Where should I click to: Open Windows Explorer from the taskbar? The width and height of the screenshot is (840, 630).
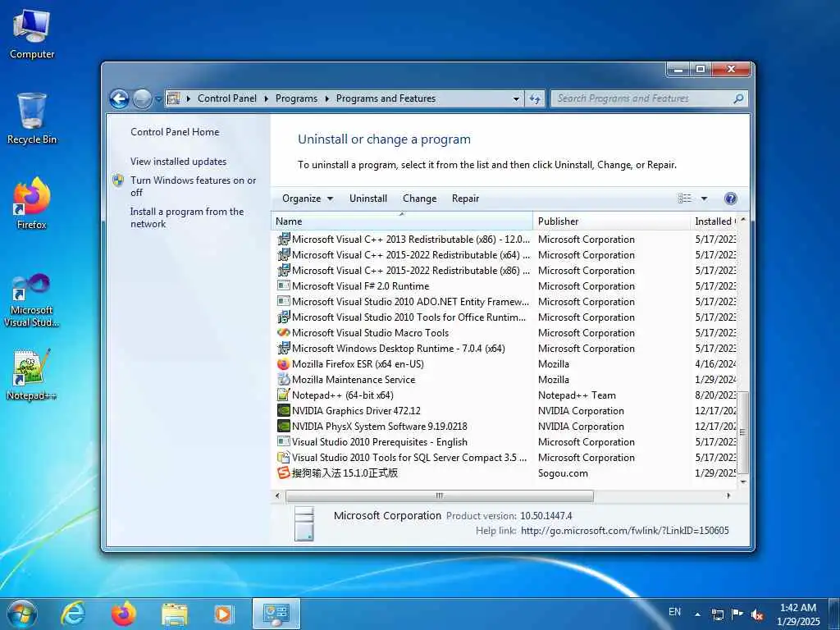[175, 614]
